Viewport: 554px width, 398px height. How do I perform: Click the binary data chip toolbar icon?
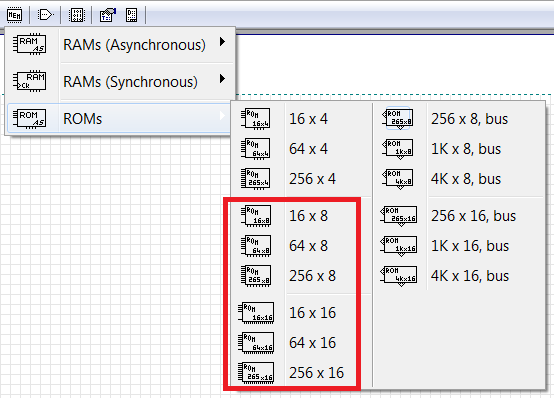[x=77, y=15]
